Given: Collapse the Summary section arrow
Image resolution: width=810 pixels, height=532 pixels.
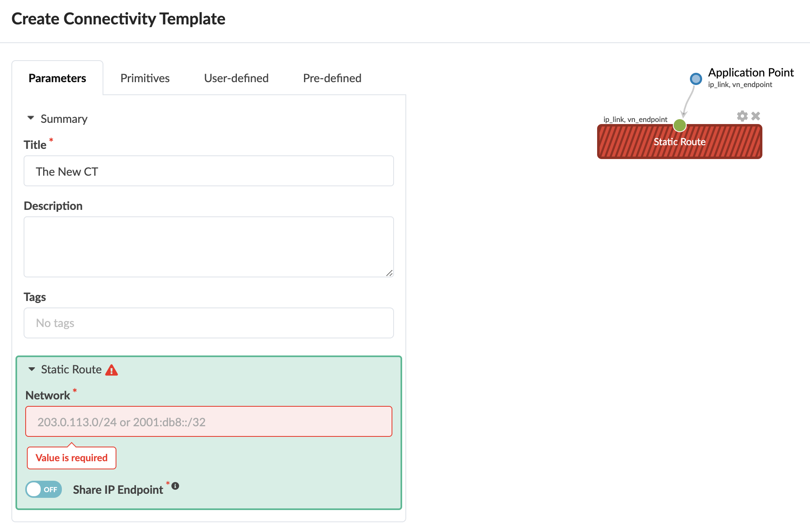Looking at the screenshot, I should (x=31, y=118).
